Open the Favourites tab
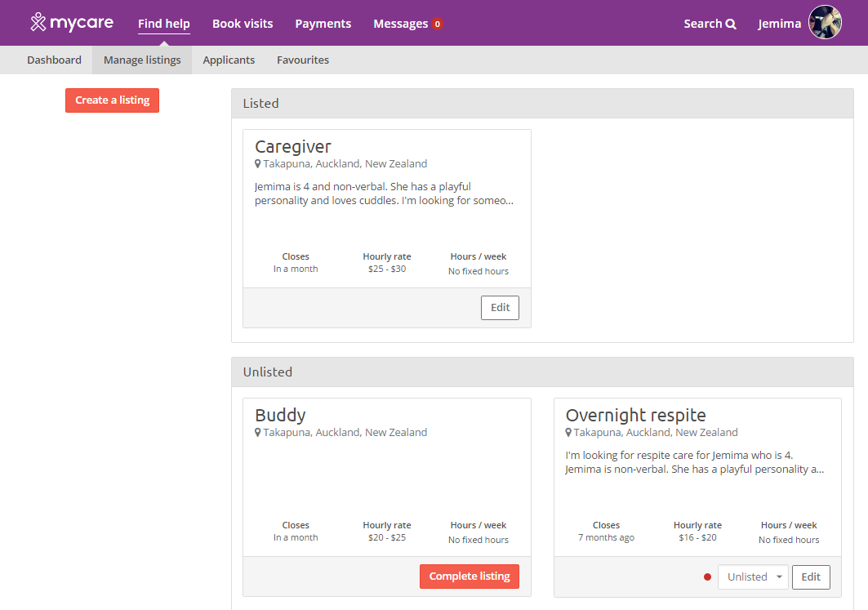Viewport: 868px width, 610px height. point(303,60)
